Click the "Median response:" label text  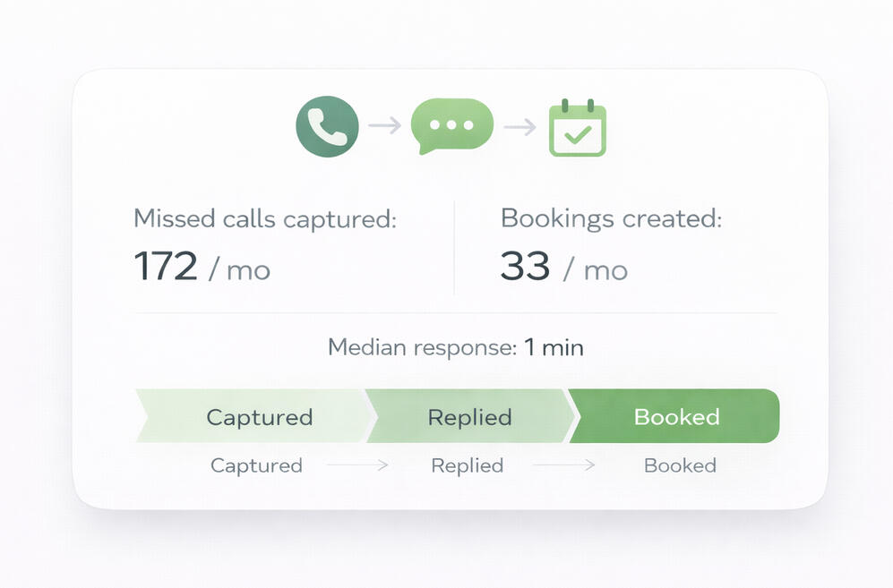tap(422, 347)
